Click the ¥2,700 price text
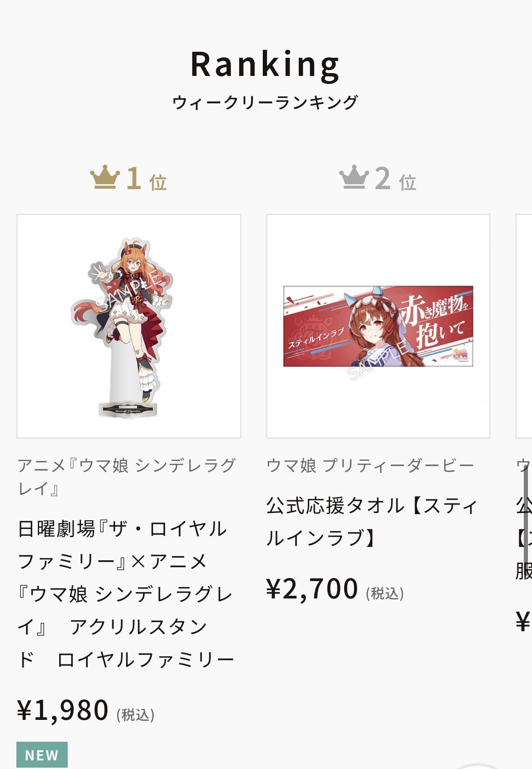The image size is (532, 769). 312,588
